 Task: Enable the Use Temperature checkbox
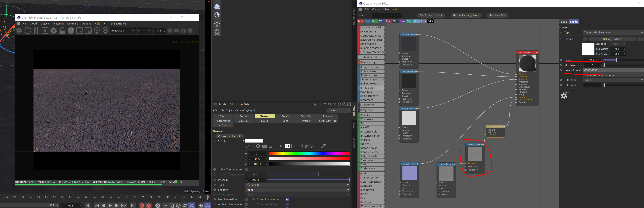coord(247,169)
